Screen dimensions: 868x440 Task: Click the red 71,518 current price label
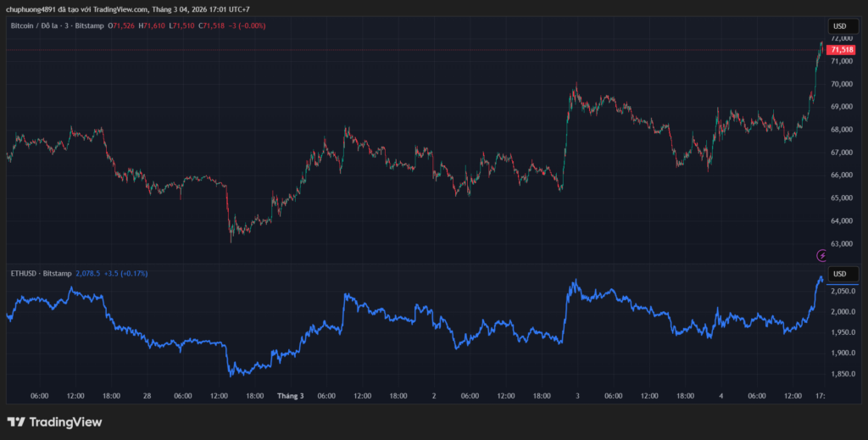(x=842, y=50)
